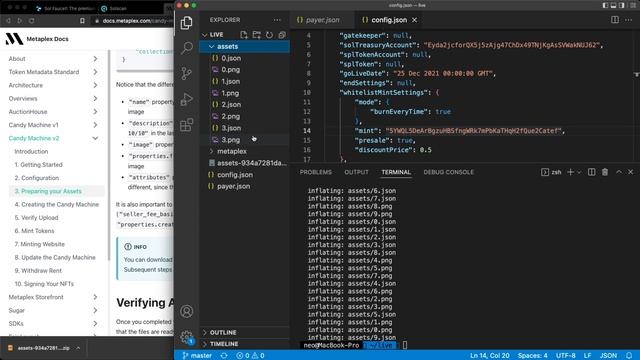
Task: Collapse Candy Machine v2 in Metaplex Docs
Action: (x=95, y=138)
